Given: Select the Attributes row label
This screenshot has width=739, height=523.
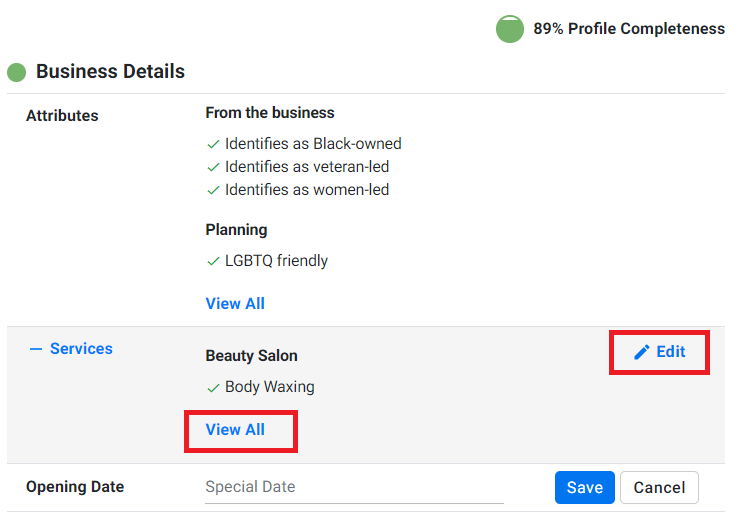Looking at the screenshot, I should [62, 116].
